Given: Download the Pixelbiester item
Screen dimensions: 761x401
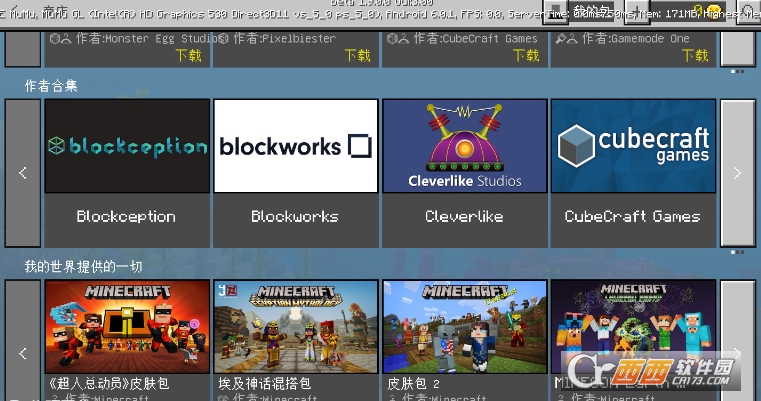Looking at the screenshot, I should pyautogui.click(x=357, y=56).
